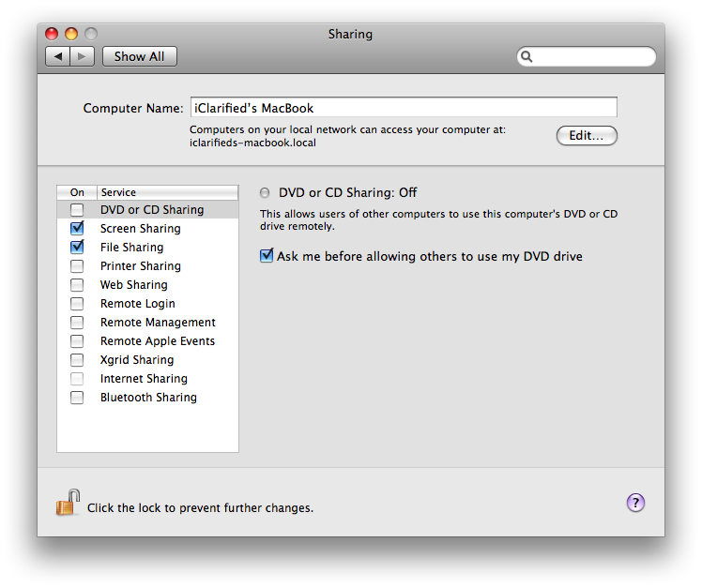Click the magnifying glass in search field
The height and width of the screenshot is (588, 702).
click(528, 57)
